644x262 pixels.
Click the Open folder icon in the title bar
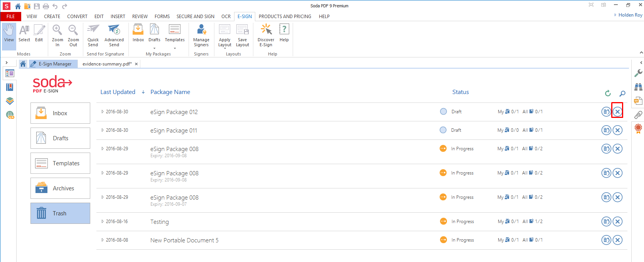(27, 6)
